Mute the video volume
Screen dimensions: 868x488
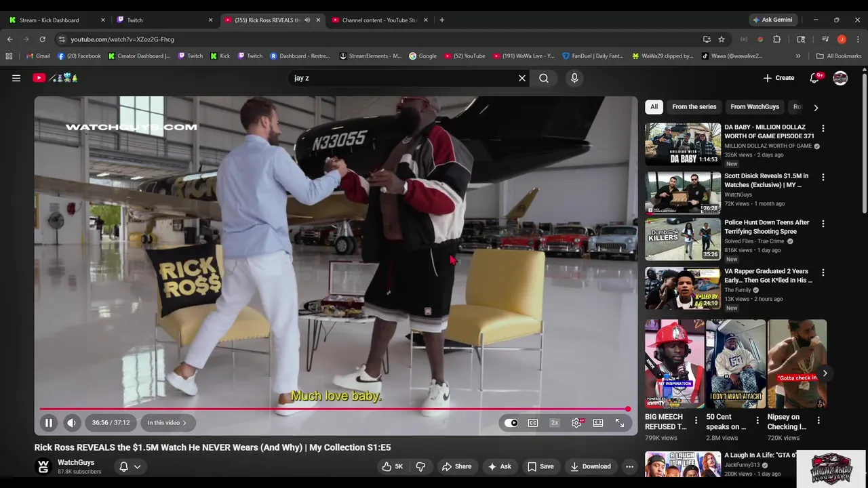click(x=71, y=422)
